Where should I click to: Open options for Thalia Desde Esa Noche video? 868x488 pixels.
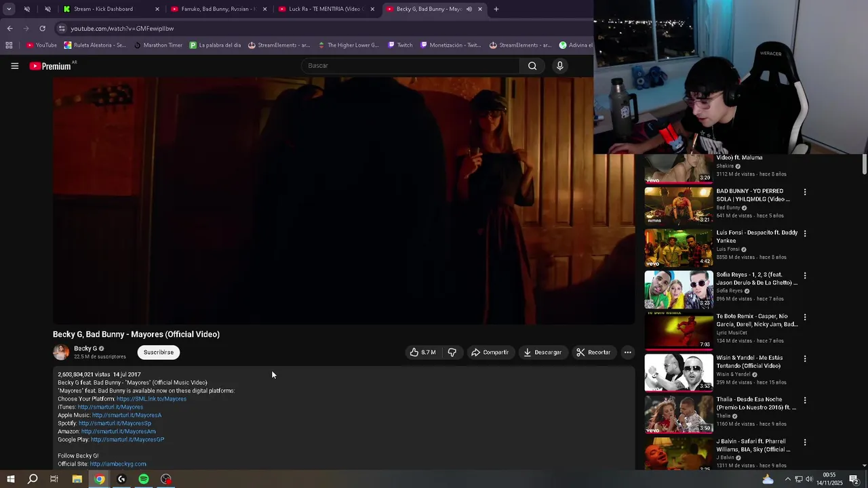coord(805,400)
